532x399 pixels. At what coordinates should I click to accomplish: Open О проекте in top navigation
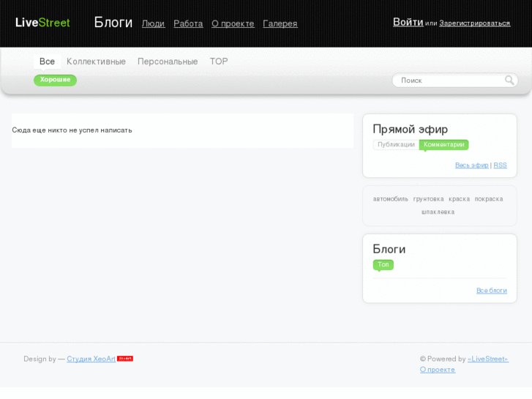coord(233,23)
